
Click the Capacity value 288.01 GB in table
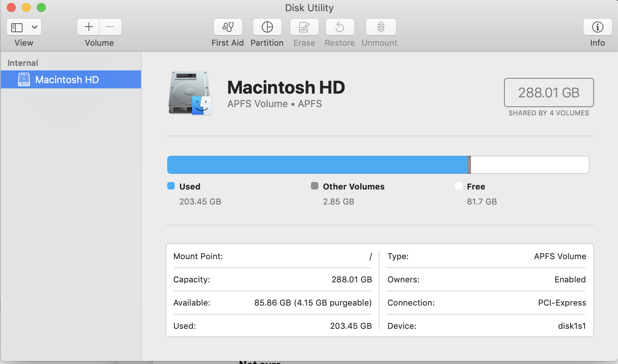352,280
